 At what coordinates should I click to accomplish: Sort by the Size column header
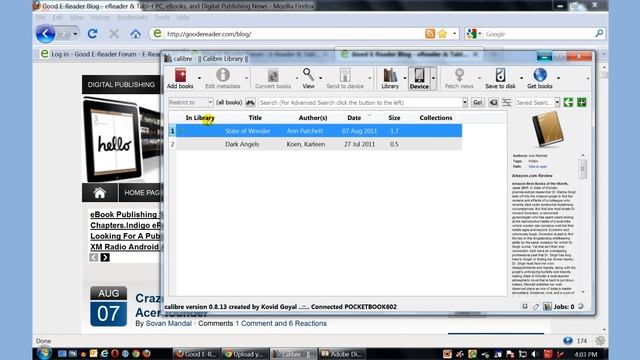point(394,118)
